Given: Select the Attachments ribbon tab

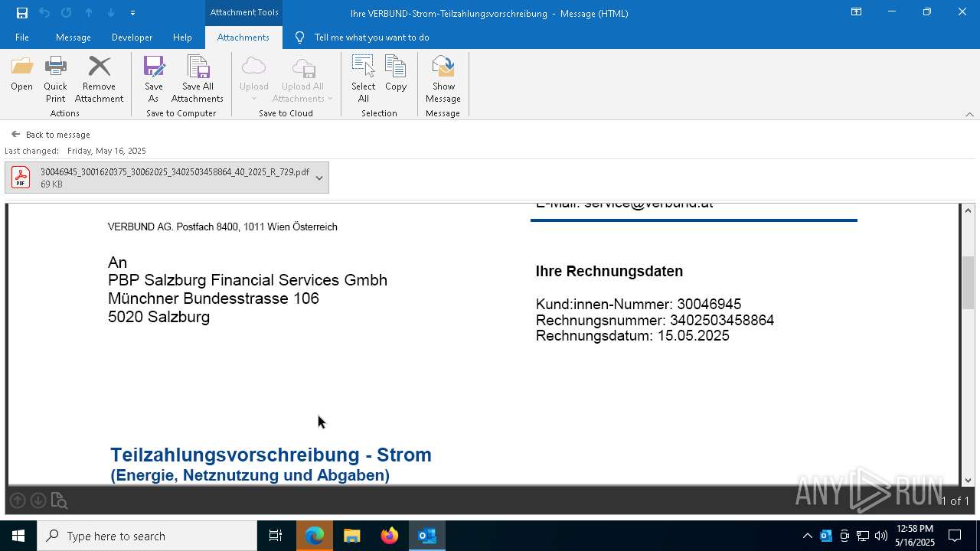Looking at the screenshot, I should [x=243, y=37].
